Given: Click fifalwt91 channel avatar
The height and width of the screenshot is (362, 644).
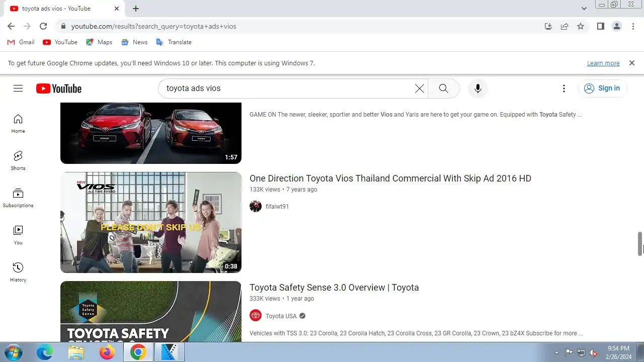Looking at the screenshot, I should point(256,207).
